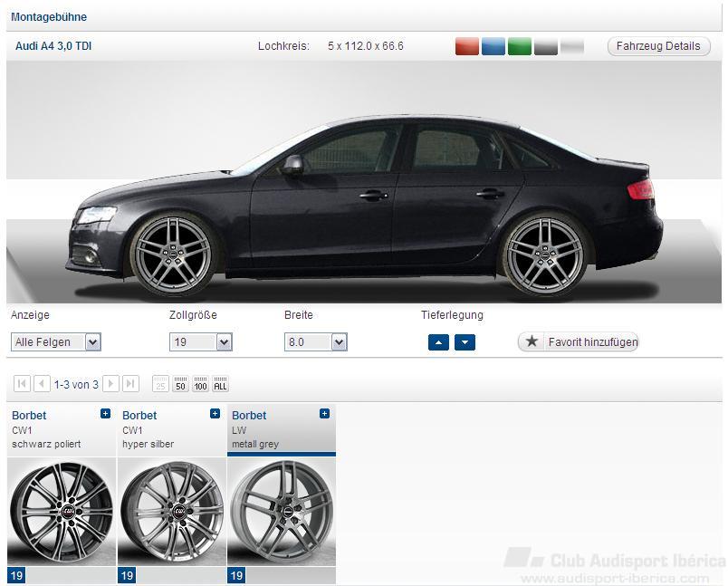Click the Lochkreis: label

(x=283, y=46)
